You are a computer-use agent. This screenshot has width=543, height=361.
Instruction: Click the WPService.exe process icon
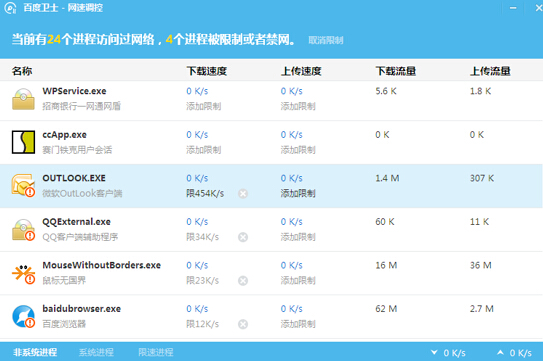(x=23, y=99)
